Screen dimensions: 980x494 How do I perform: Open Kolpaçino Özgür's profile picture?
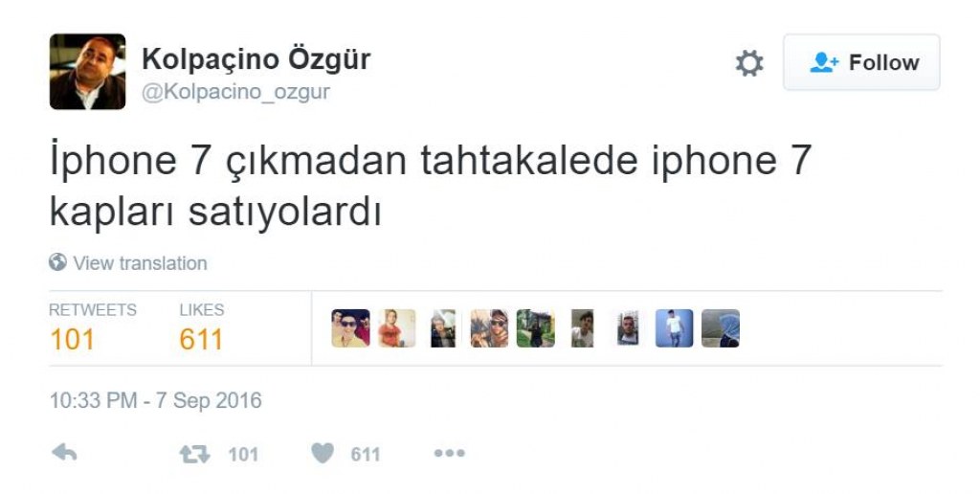pos(87,71)
